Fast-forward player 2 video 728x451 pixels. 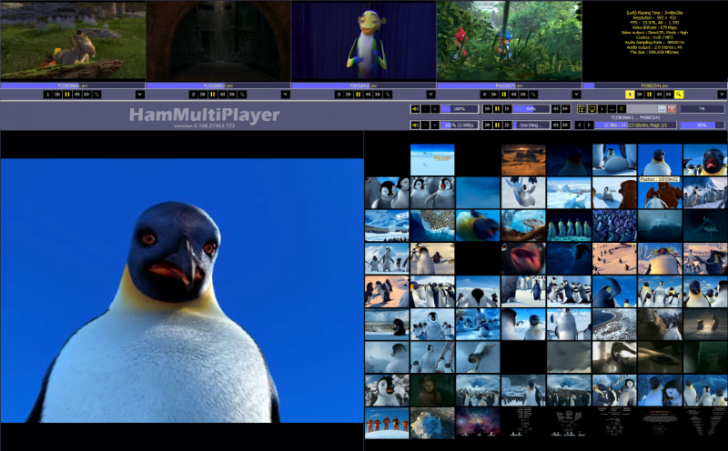pos(232,94)
